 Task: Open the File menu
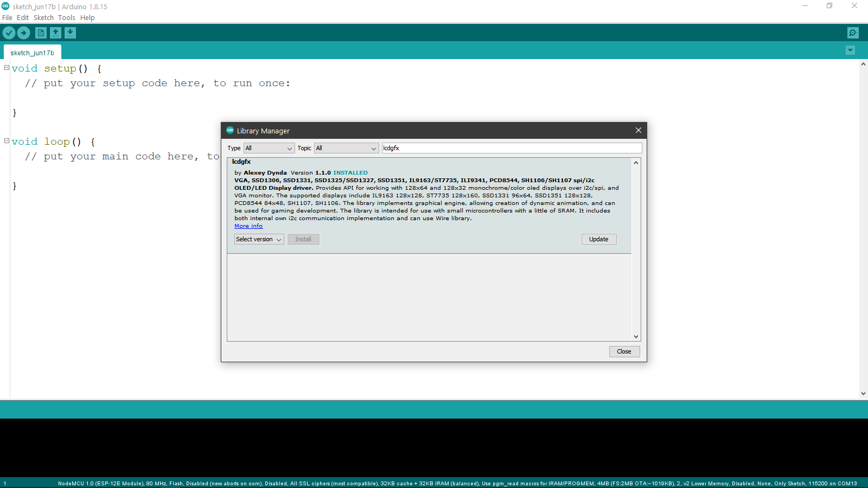pos(7,17)
